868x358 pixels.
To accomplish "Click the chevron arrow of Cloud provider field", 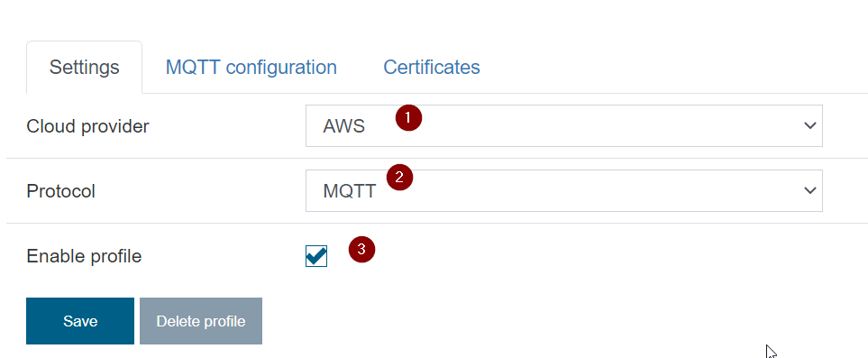I will coord(809,126).
